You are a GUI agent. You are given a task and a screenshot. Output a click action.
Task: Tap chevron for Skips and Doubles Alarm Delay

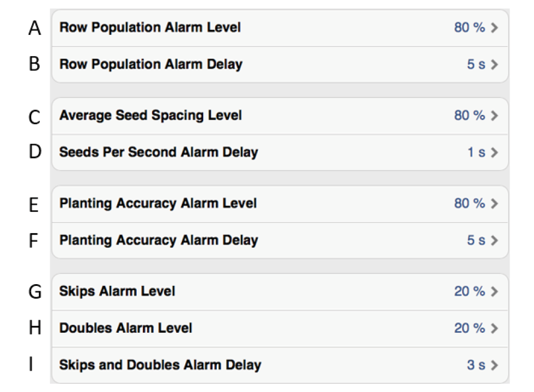click(x=494, y=365)
